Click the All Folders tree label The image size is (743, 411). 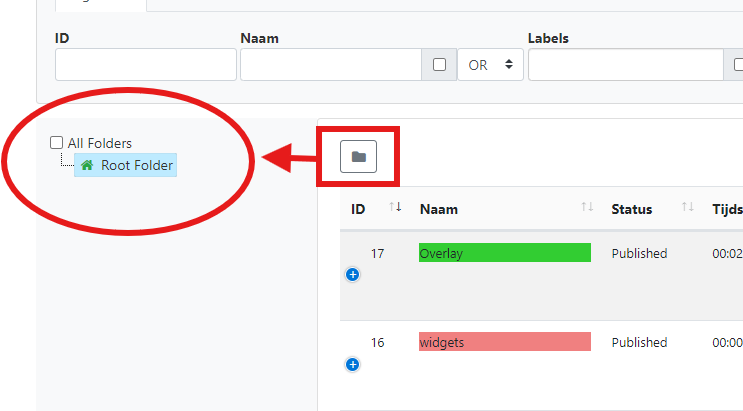click(99, 143)
